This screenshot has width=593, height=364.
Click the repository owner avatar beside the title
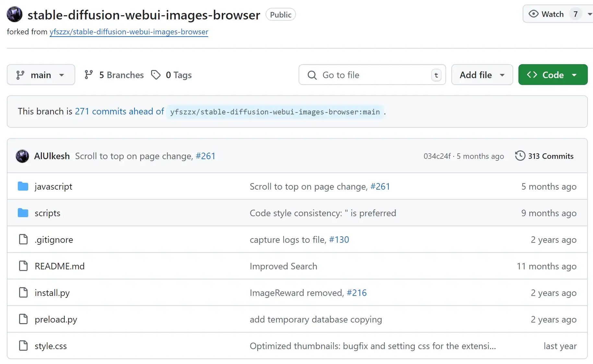(15, 14)
